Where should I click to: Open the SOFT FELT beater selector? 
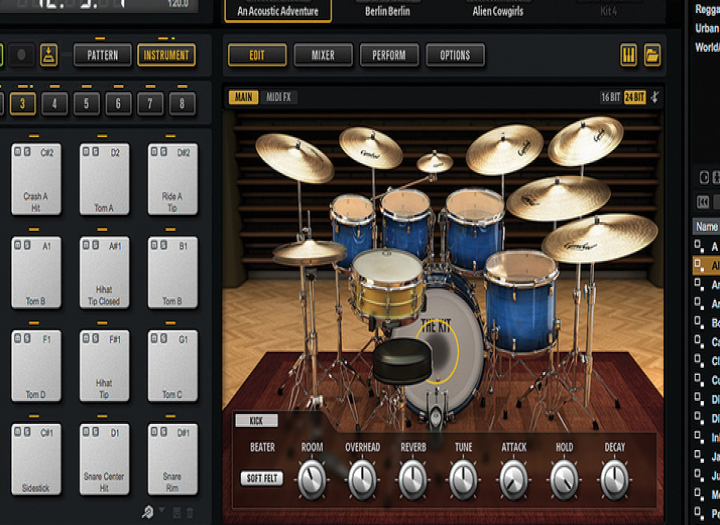click(262, 479)
